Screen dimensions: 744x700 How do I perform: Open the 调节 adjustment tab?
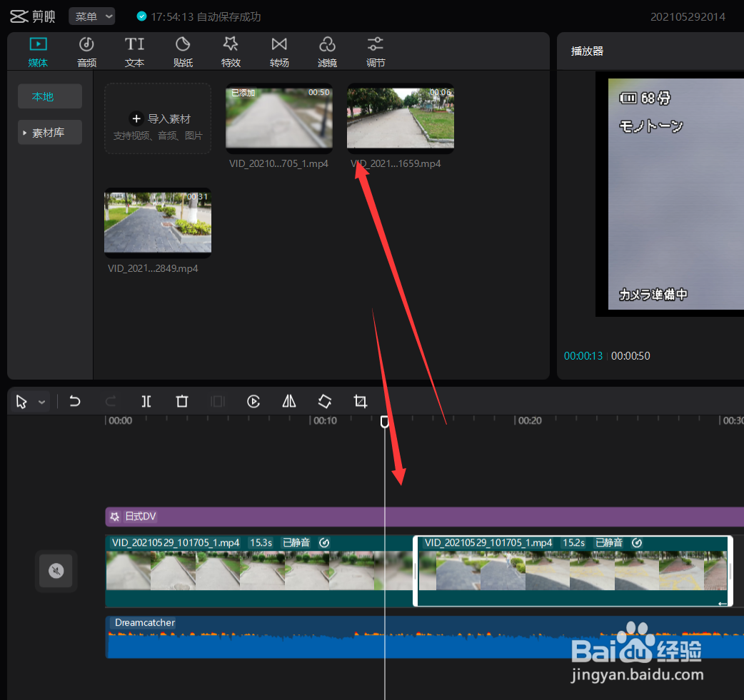pos(376,52)
